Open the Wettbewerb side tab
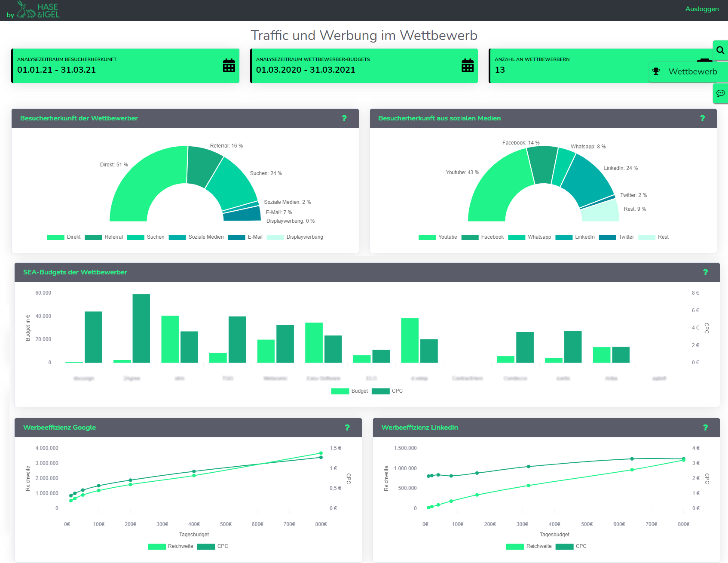The height and width of the screenshot is (563, 728). coord(688,71)
